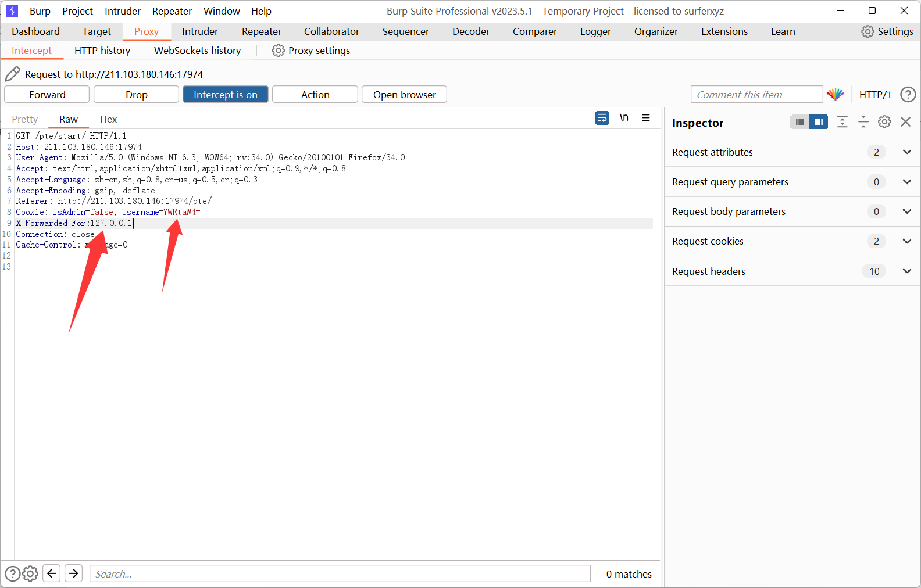Click the Comment this item field
Viewport: 921px width, 588px height.
(756, 94)
